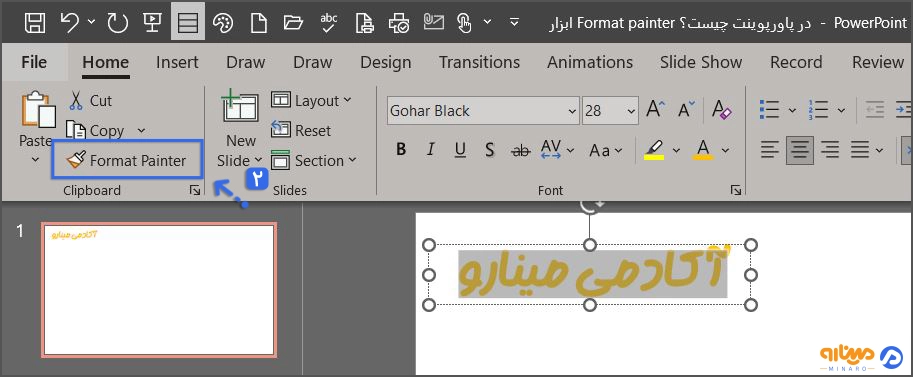
Task: Switch to the Insert tab
Action: [x=177, y=62]
